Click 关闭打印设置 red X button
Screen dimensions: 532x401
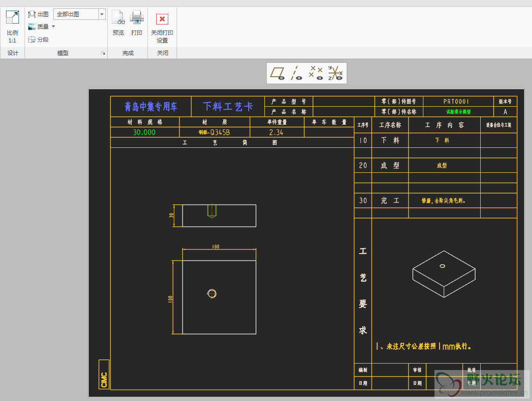pos(162,19)
